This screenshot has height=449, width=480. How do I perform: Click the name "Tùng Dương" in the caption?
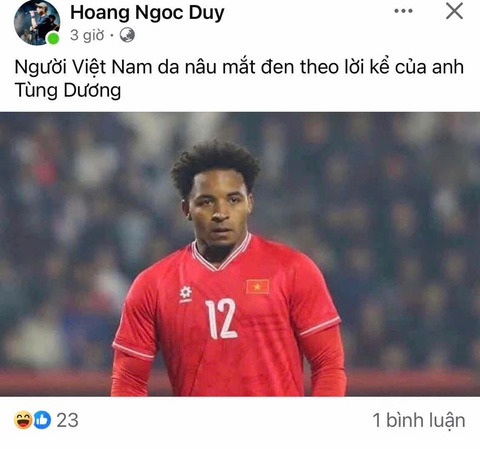click(x=68, y=90)
